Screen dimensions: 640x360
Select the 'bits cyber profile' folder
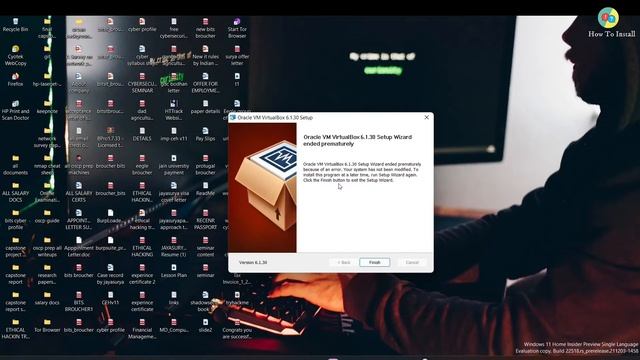coord(16,220)
